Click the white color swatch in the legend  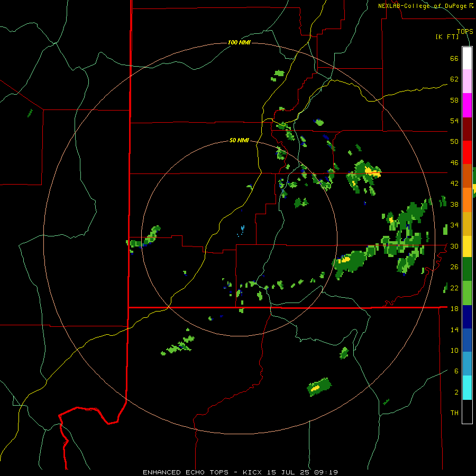click(x=467, y=58)
